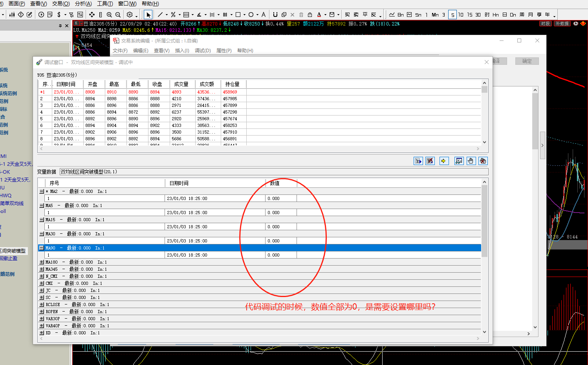Expand the RCLOSE variable row

(42, 304)
